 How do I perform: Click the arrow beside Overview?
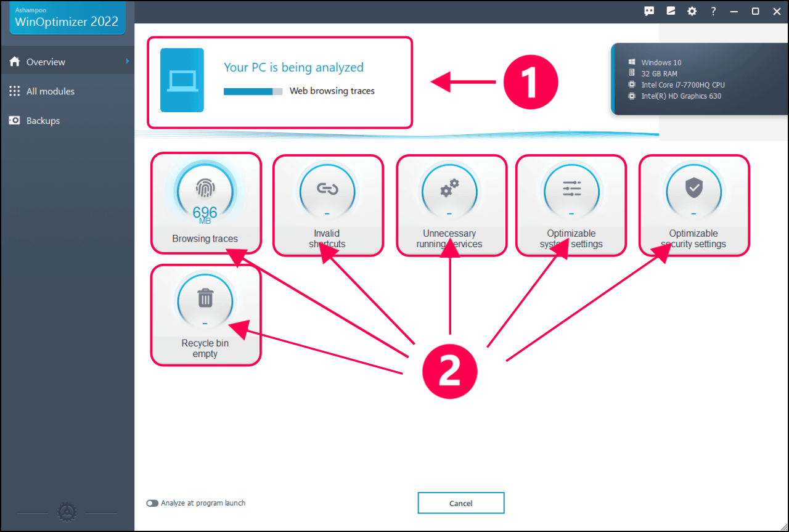[x=128, y=61]
